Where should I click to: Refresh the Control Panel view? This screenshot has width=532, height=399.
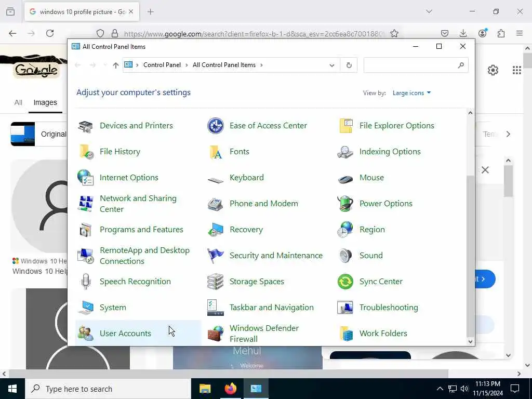(349, 65)
